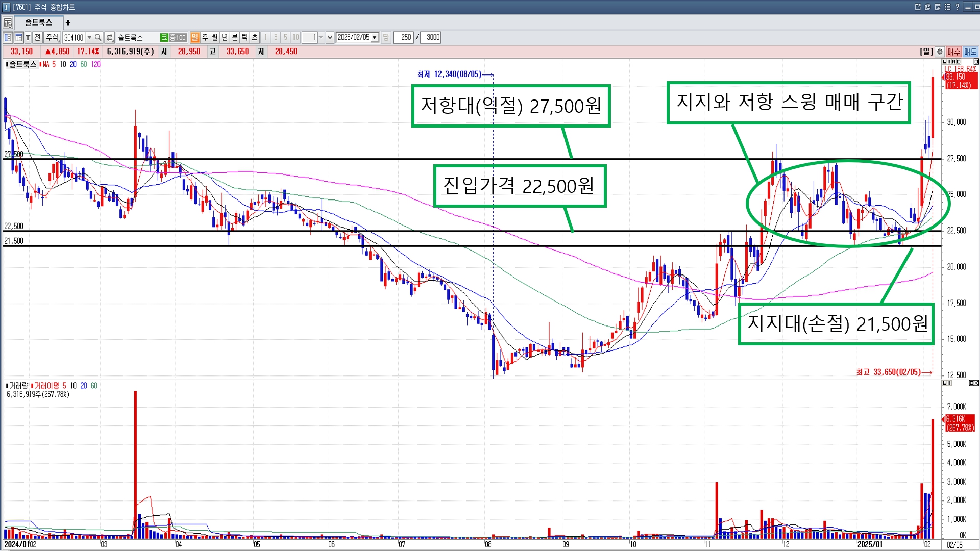Open the stock code 304100 dropdown
The image size is (980, 551).
[89, 37]
